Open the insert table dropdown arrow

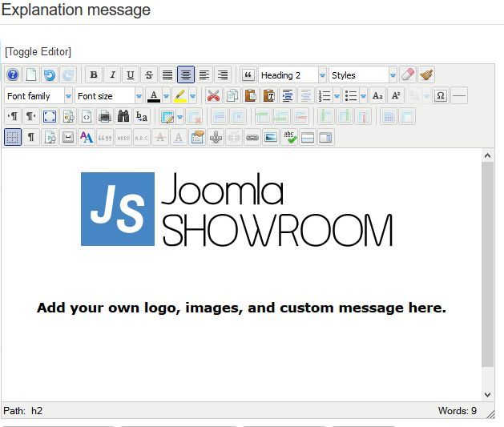pos(180,117)
